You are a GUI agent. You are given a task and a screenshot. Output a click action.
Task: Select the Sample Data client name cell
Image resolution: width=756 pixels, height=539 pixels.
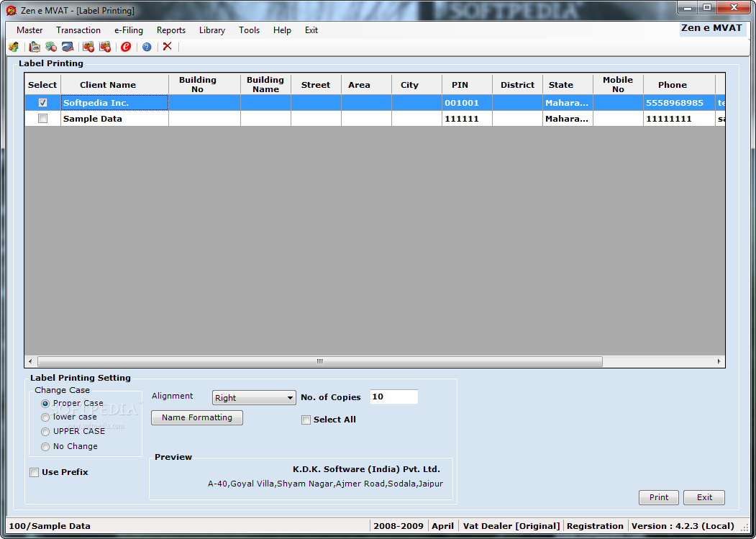click(x=115, y=119)
